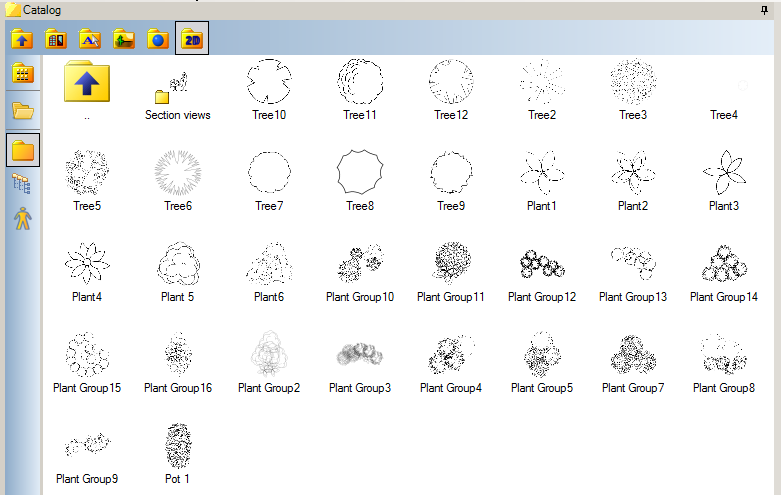Open the parent folder with blue arrow
This screenshot has height=495, width=781.
pyautogui.click(x=87, y=82)
